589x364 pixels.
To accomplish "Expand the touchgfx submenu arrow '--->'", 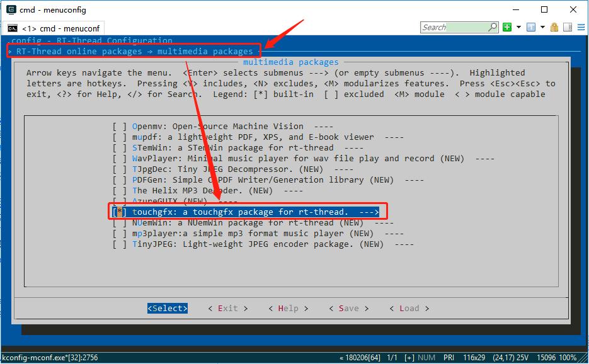I will click(x=369, y=212).
